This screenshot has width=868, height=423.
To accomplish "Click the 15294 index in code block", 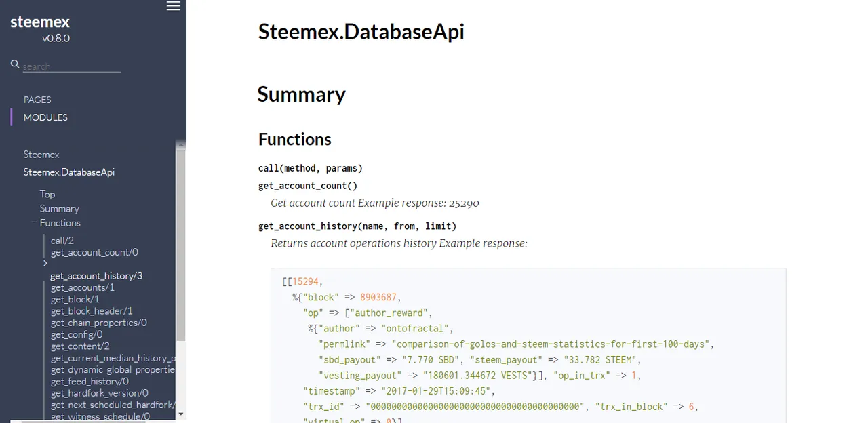I will coord(305,281).
